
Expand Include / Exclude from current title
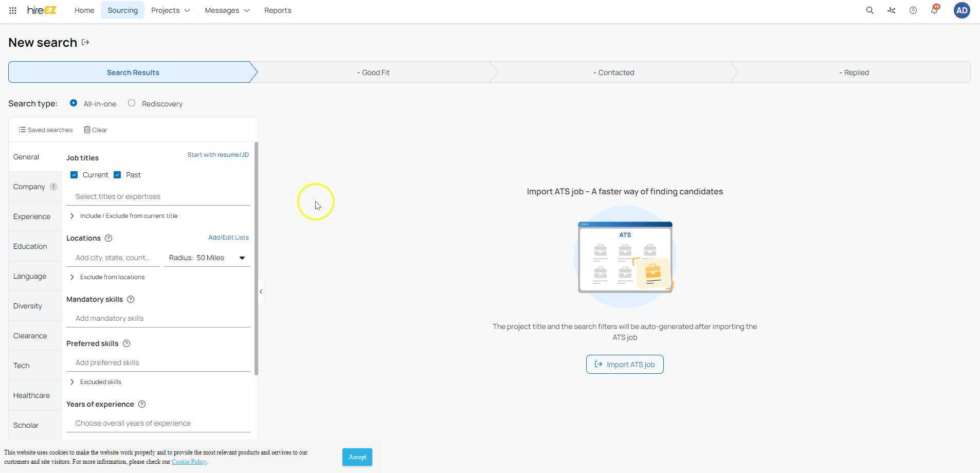(x=72, y=215)
